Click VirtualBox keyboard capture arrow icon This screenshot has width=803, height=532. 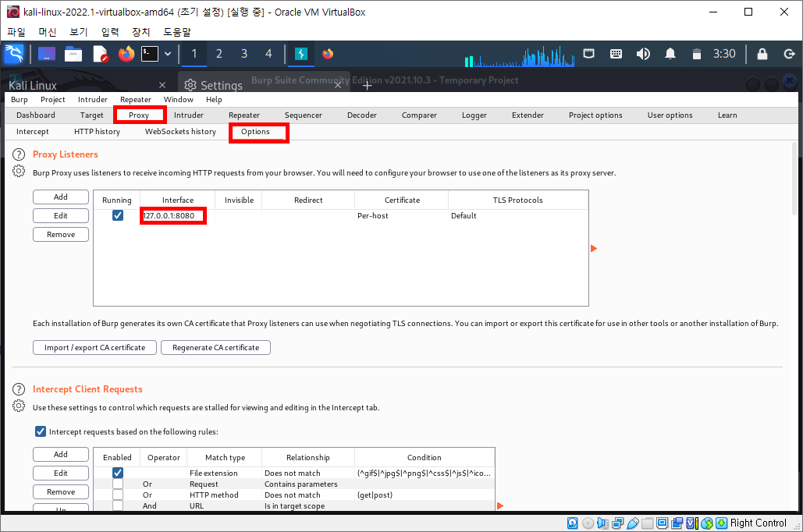click(721, 523)
